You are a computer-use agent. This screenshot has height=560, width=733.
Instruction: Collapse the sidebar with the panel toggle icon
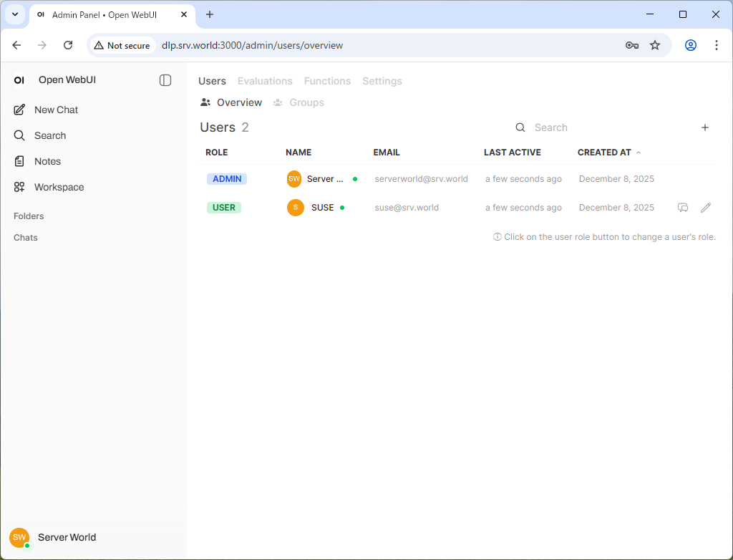tap(165, 80)
